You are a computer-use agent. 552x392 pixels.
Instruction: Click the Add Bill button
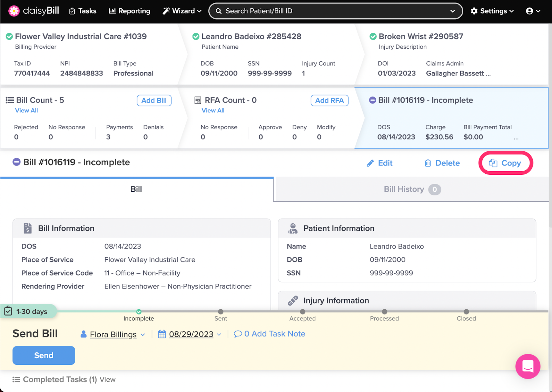(x=154, y=100)
